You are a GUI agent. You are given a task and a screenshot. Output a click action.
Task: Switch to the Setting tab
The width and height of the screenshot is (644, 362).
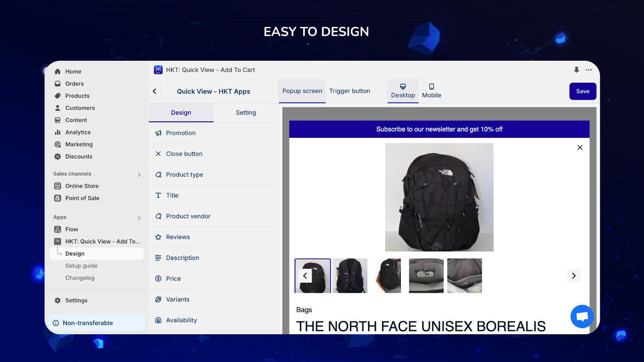tap(246, 113)
